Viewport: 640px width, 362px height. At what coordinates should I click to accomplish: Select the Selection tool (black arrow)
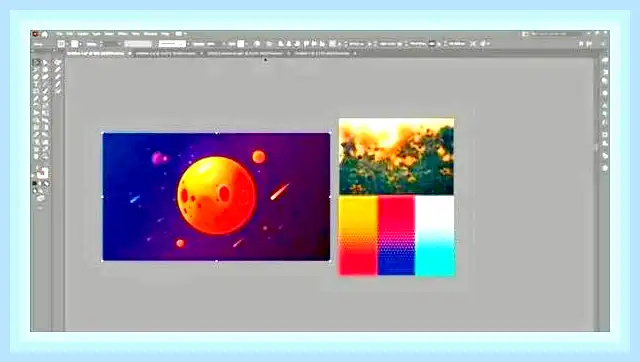click(x=36, y=62)
